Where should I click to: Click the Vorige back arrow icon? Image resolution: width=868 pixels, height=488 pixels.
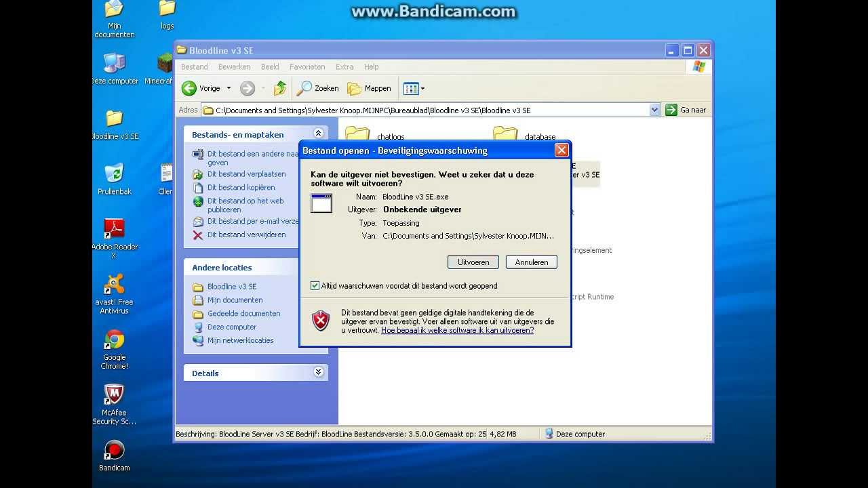click(x=189, y=88)
